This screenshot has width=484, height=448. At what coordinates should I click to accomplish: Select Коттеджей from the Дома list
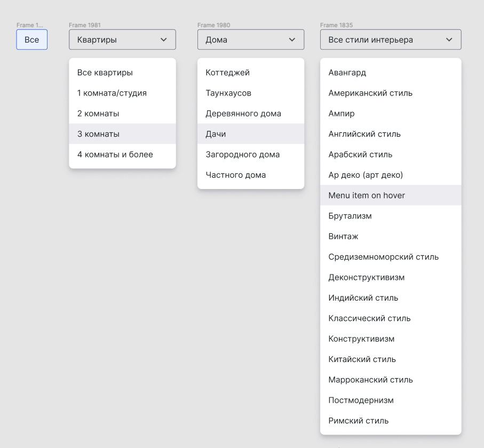click(251, 73)
